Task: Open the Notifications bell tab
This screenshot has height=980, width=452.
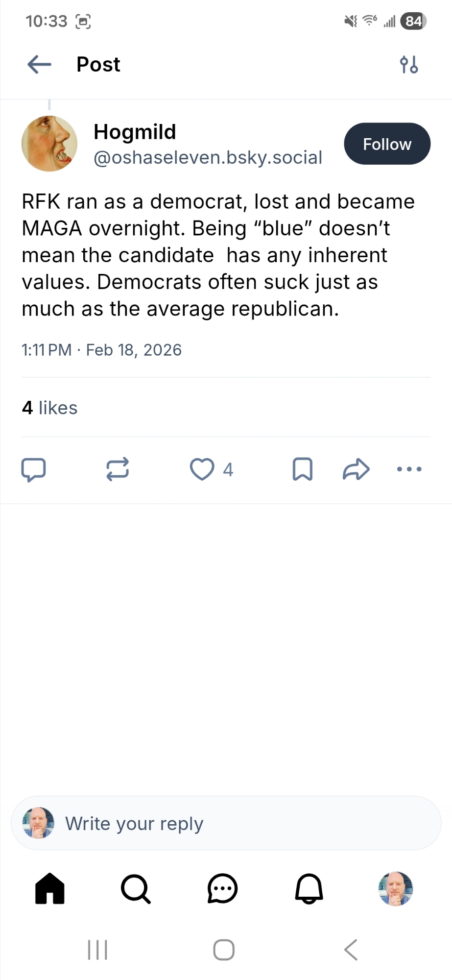Action: point(309,888)
